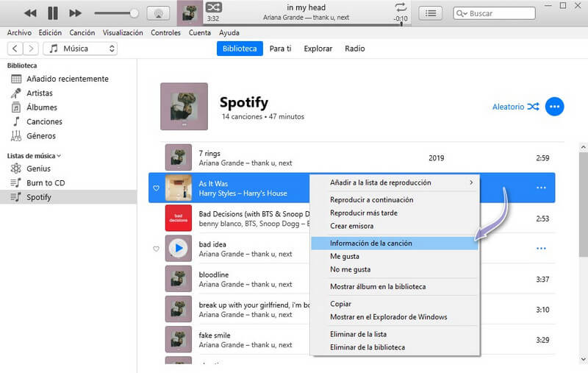Go forward with the right arrow button
The width and height of the screenshot is (588, 373).
pos(31,49)
